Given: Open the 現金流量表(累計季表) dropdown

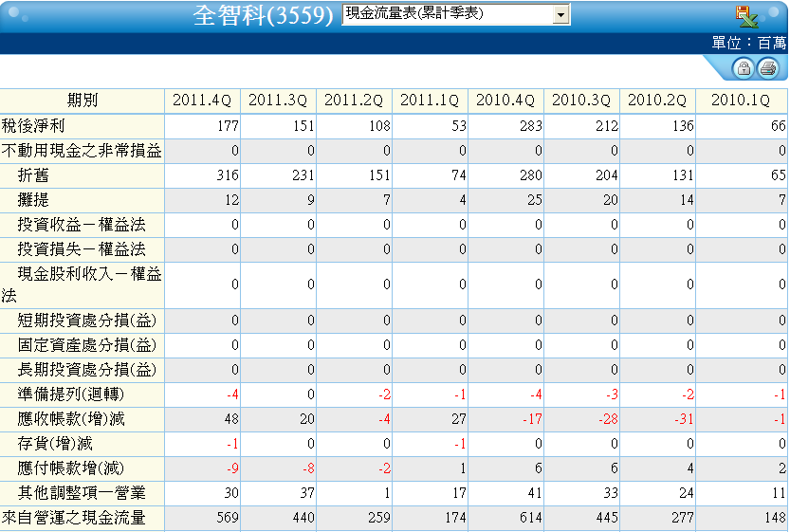Looking at the screenshot, I should click(x=456, y=14).
